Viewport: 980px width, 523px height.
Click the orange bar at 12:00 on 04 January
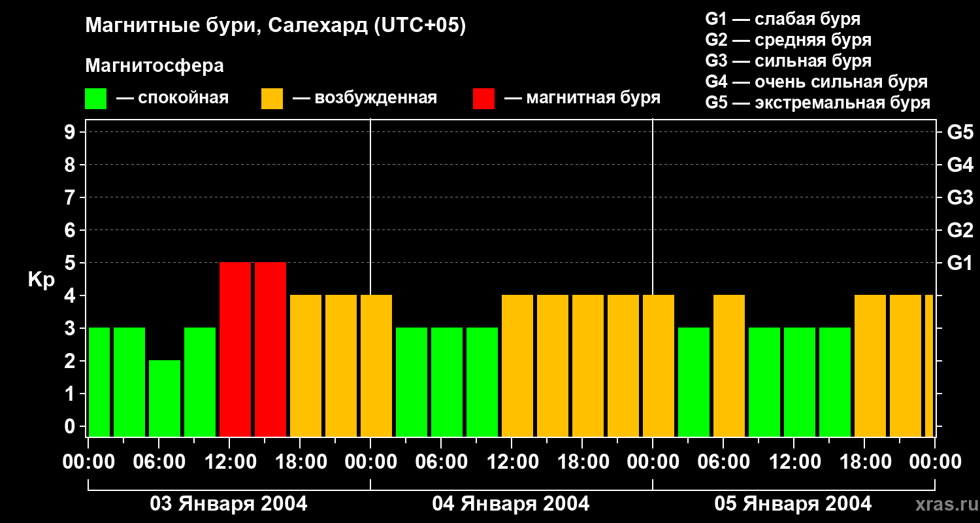click(x=517, y=365)
